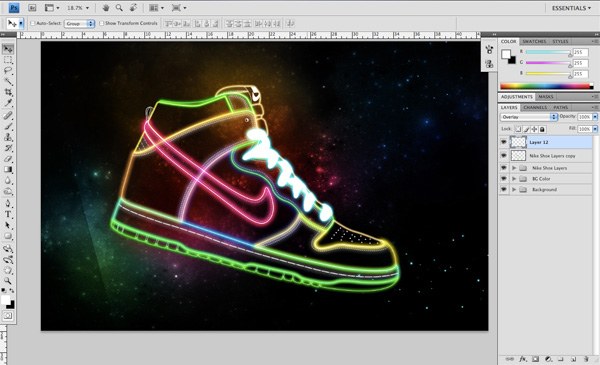Open the Fill slider dropdown arrow
The image size is (600, 365).
point(595,129)
